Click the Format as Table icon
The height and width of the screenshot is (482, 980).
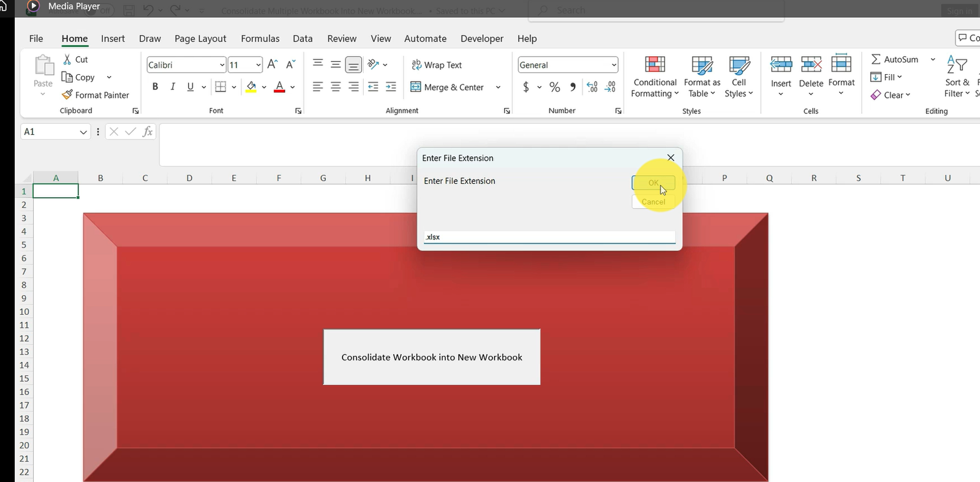(702, 65)
